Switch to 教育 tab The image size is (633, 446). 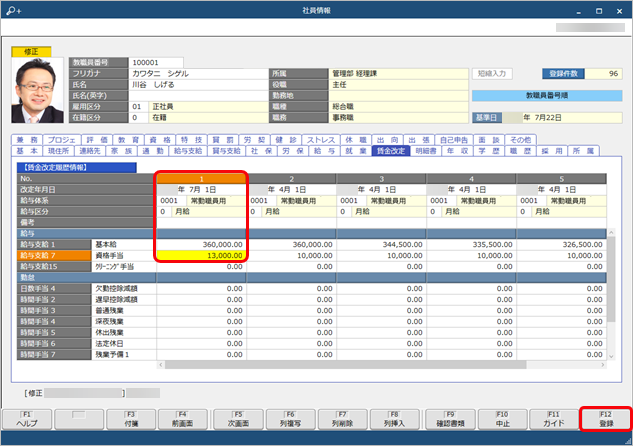(x=128, y=140)
